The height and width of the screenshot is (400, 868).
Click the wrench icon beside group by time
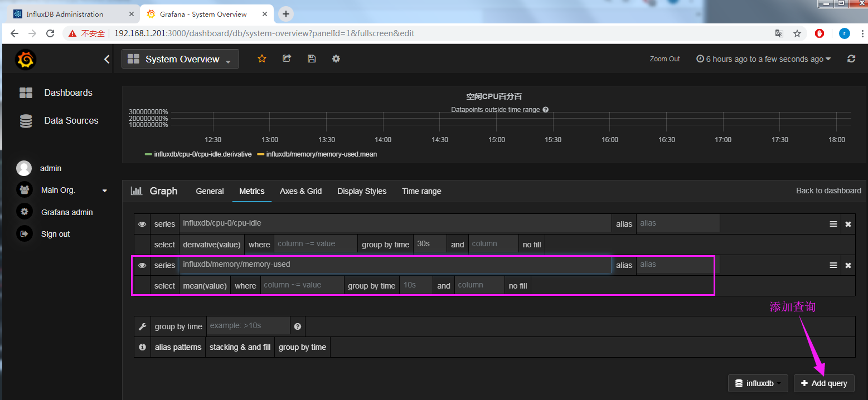point(142,326)
